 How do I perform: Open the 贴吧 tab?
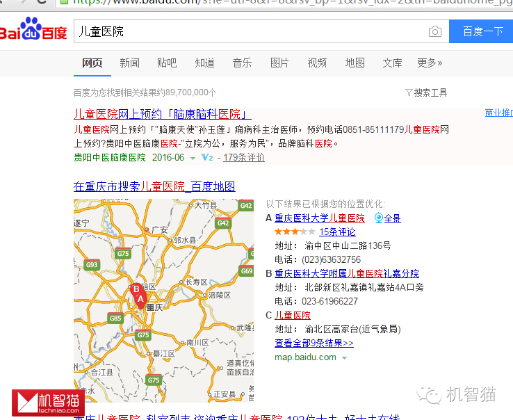(167, 63)
